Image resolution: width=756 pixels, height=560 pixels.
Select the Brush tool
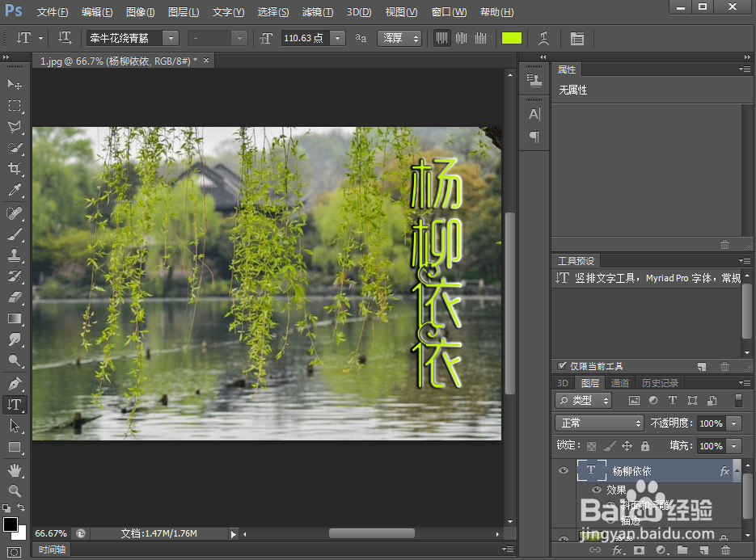(12, 234)
